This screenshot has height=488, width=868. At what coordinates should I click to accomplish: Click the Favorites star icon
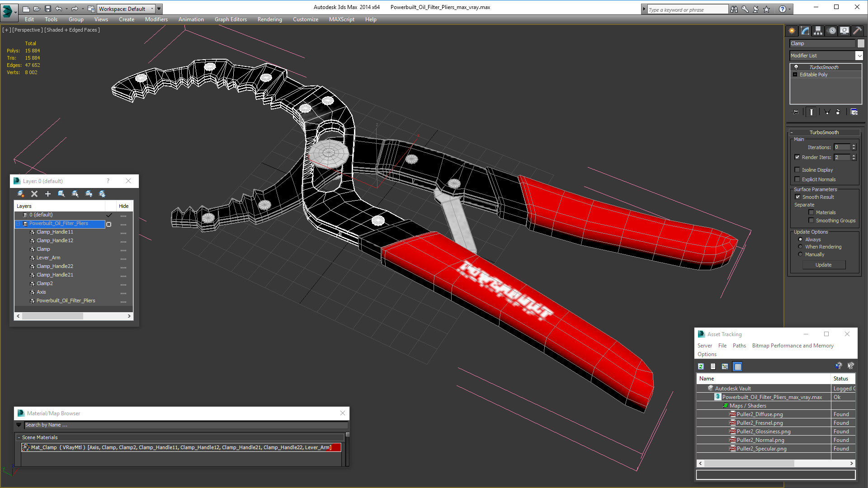pos(766,9)
